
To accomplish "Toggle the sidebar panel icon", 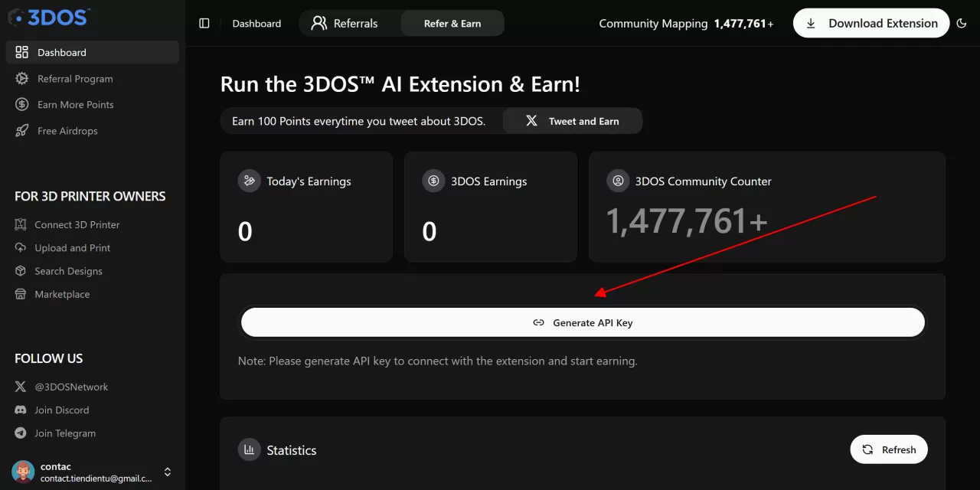I will pos(204,23).
